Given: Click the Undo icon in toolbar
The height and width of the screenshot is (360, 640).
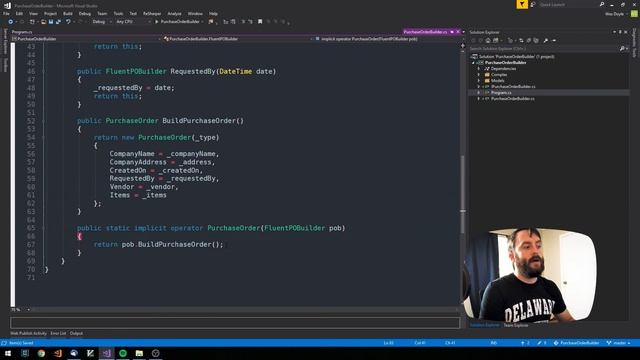Looking at the screenshot, I should pyautogui.click(x=68, y=22).
